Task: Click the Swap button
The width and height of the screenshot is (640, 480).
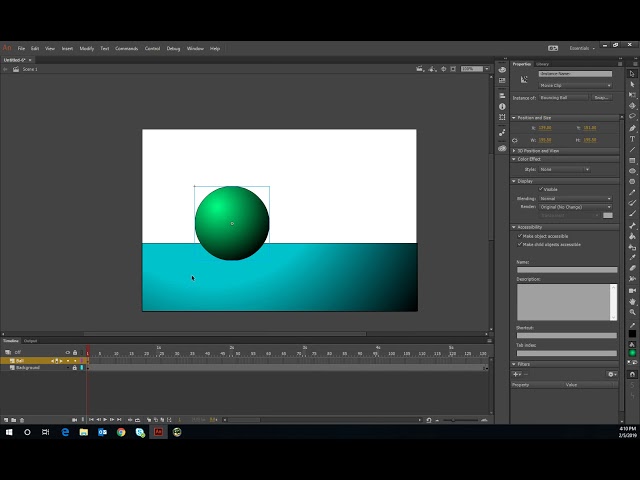Action: point(601,98)
